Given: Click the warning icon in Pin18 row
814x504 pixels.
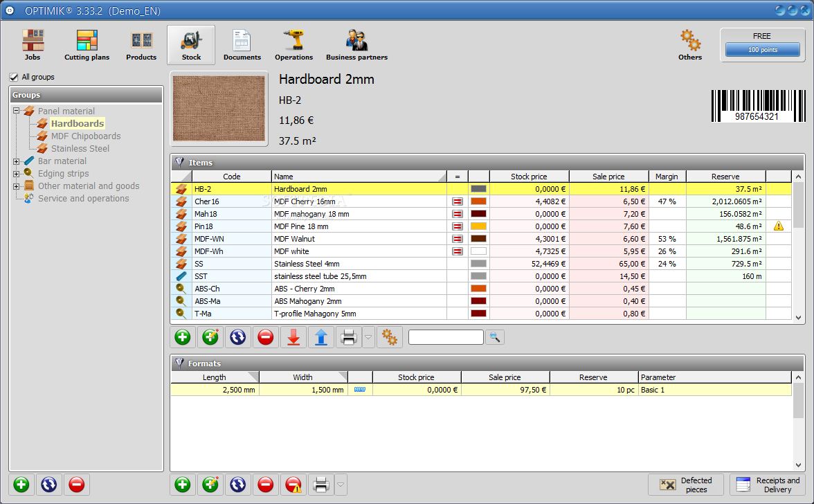Looking at the screenshot, I should (x=778, y=226).
